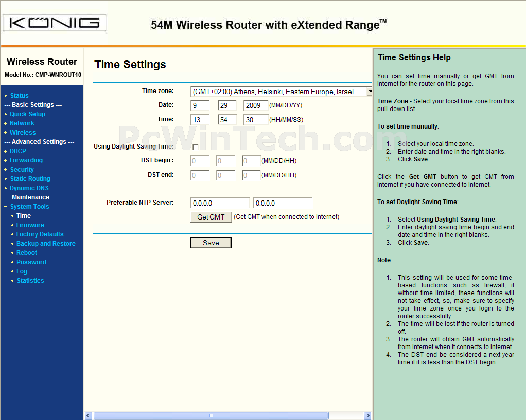Viewport: 526px width, 420px height.
Task: Click the Time minutes field
Action: tap(227, 120)
